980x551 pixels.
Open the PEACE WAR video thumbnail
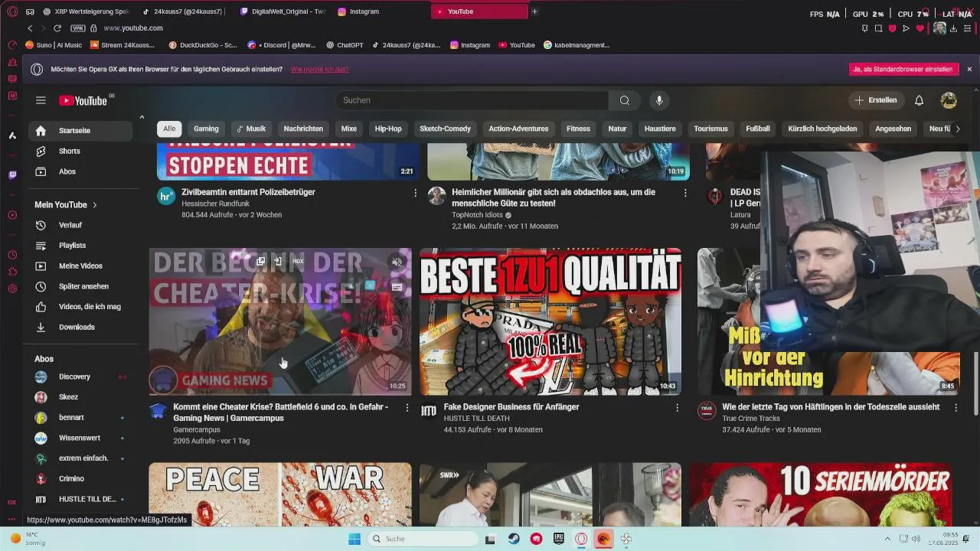coord(280,494)
